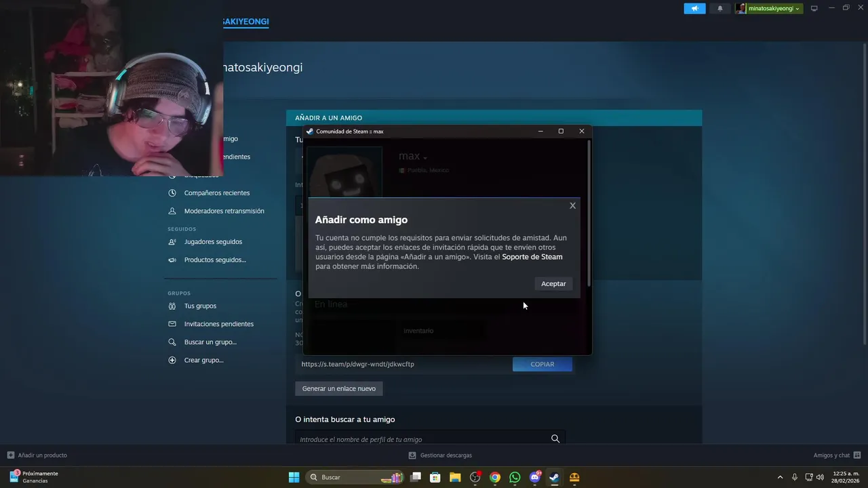Click shield icon beside Moderadores retransmisión
The image size is (868, 488).
(x=172, y=211)
